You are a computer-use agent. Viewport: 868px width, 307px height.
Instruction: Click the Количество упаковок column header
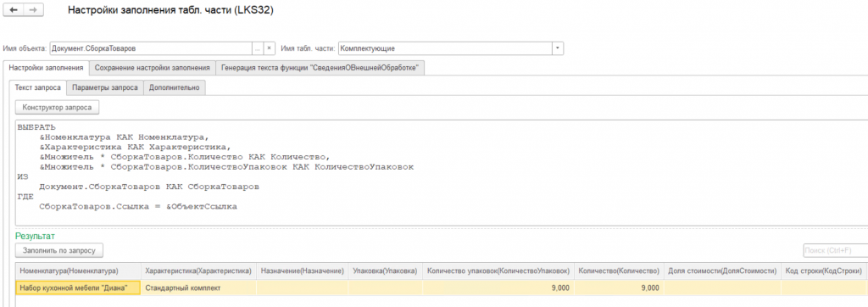tap(498, 271)
